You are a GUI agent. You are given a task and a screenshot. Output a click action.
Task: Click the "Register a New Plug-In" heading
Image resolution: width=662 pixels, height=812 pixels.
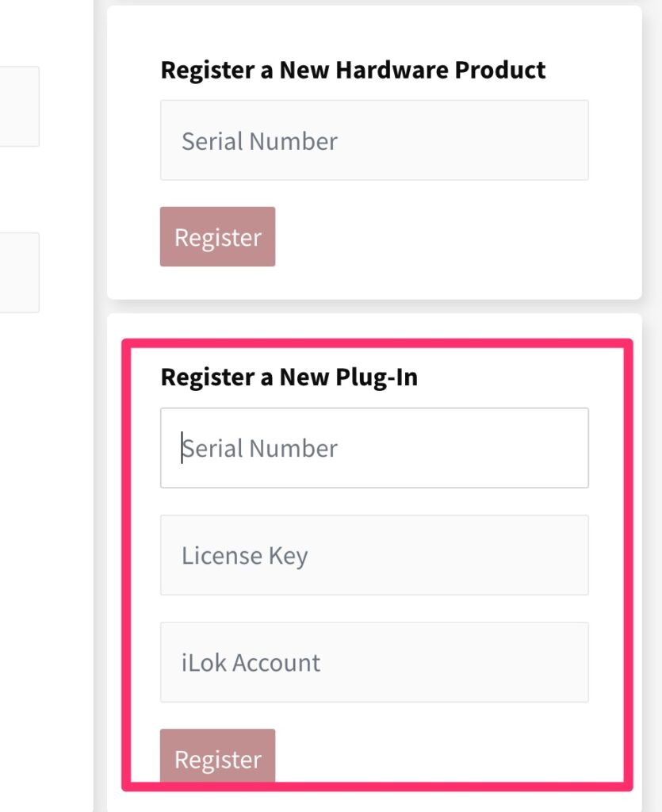(x=289, y=377)
